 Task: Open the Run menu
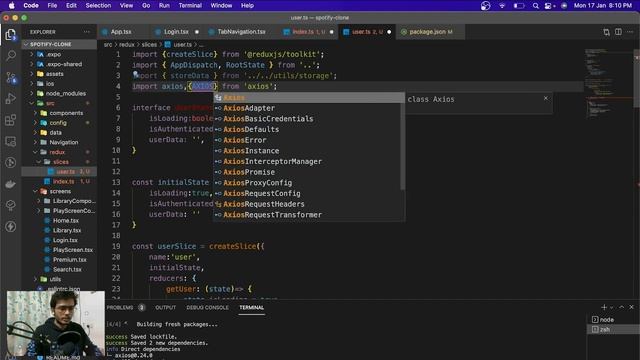164,6
